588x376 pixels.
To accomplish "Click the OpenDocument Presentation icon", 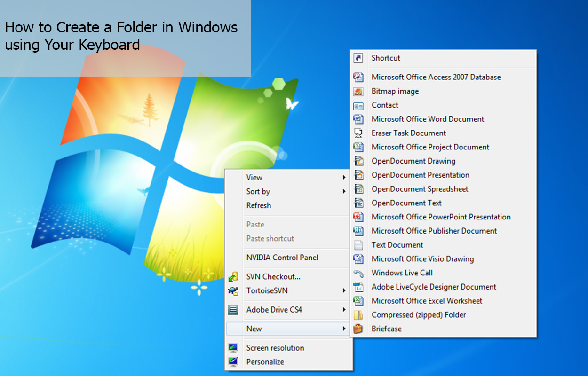I will point(358,175).
